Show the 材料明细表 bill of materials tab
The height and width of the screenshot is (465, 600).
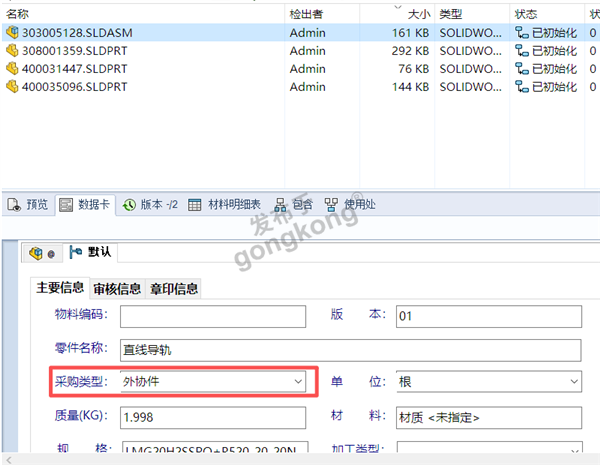point(225,205)
